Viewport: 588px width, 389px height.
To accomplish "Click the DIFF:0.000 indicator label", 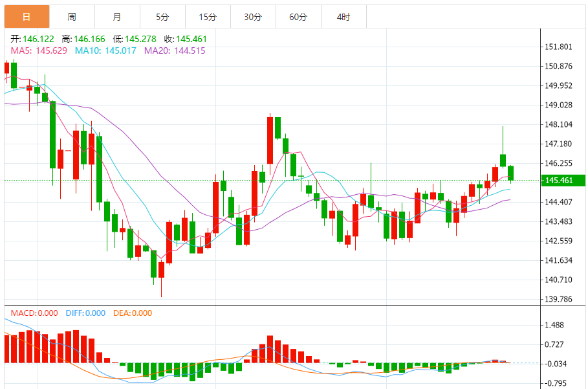I will tap(85, 313).
